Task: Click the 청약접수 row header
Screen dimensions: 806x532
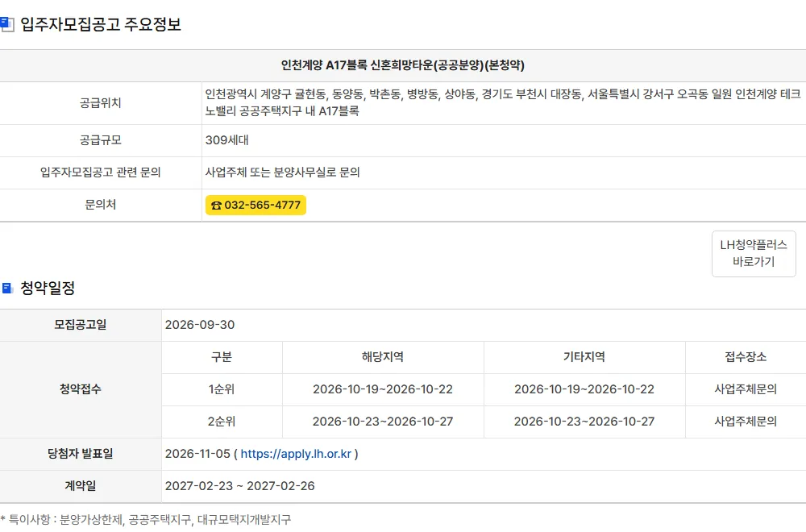Action: 80,389
